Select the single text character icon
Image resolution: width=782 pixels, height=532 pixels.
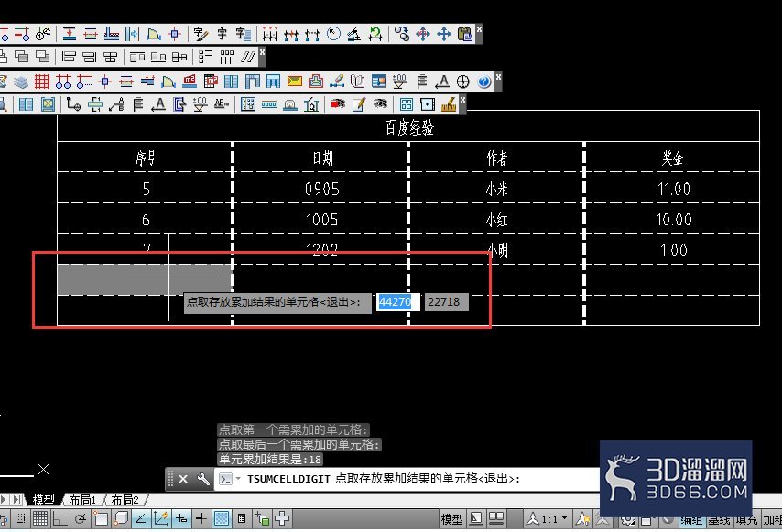[222, 34]
